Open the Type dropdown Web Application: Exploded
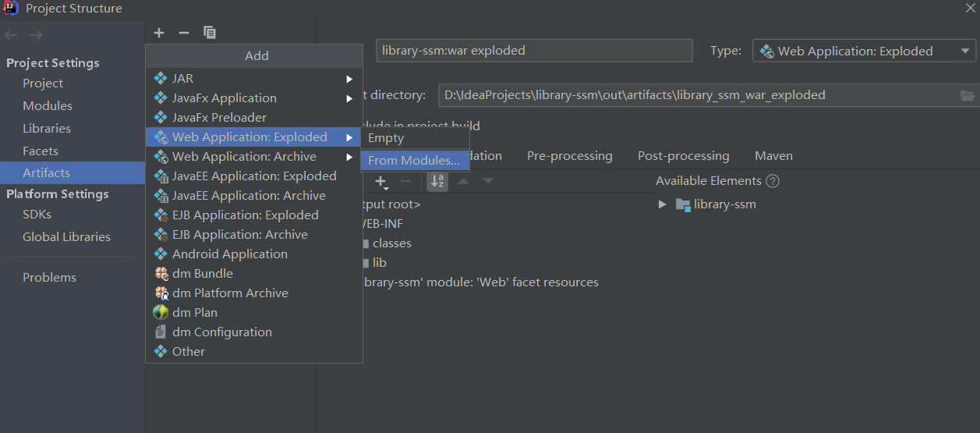The height and width of the screenshot is (433, 980). (x=864, y=51)
